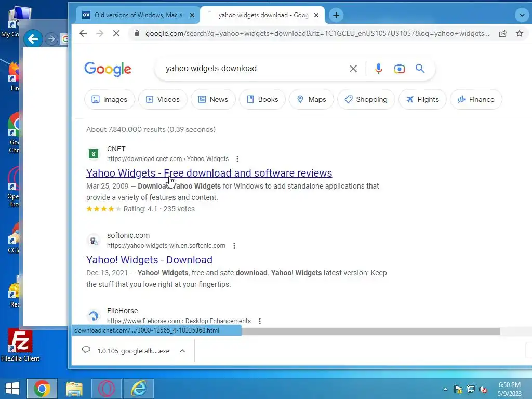Click the network tray icon
The image size is (532, 399).
(471, 389)
